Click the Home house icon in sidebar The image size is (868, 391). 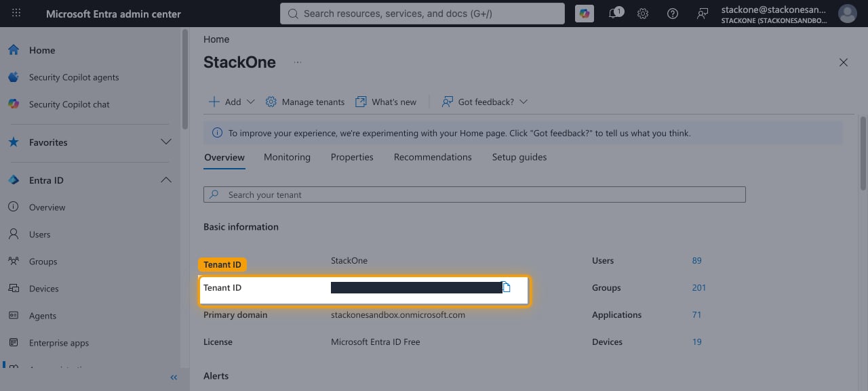(14, 50)
